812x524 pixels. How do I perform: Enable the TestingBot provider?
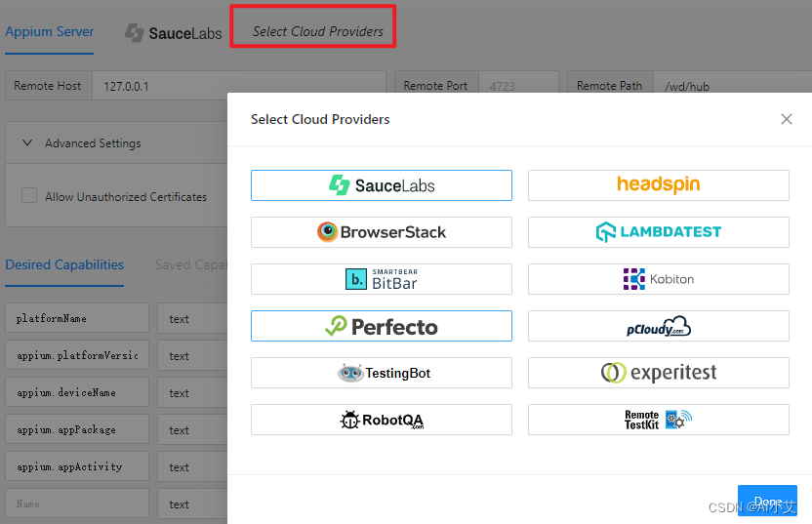tap(382, 373)
